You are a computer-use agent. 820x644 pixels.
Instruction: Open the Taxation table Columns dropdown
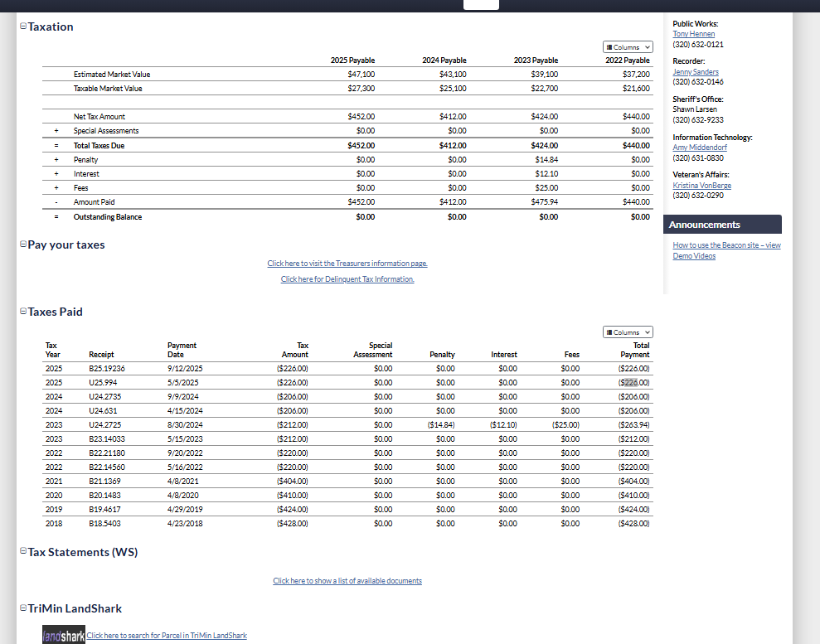click(x=628, y=47)
